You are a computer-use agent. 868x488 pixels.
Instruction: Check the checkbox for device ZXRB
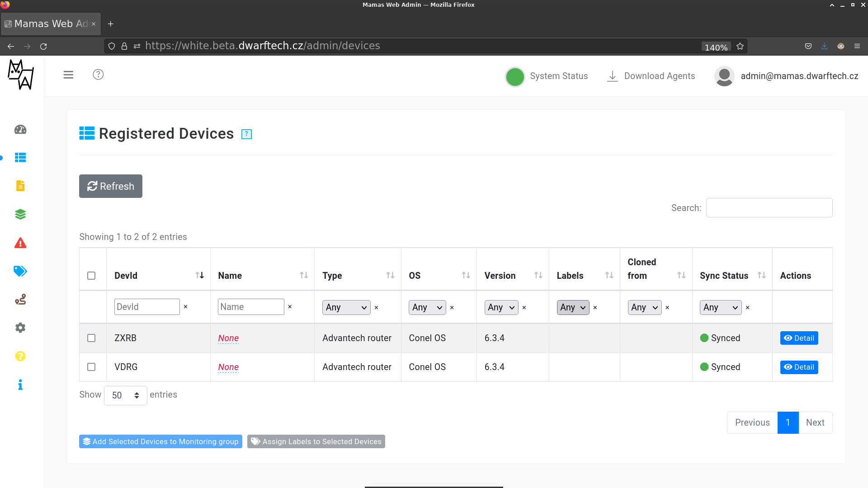click(x=91, y=338)
